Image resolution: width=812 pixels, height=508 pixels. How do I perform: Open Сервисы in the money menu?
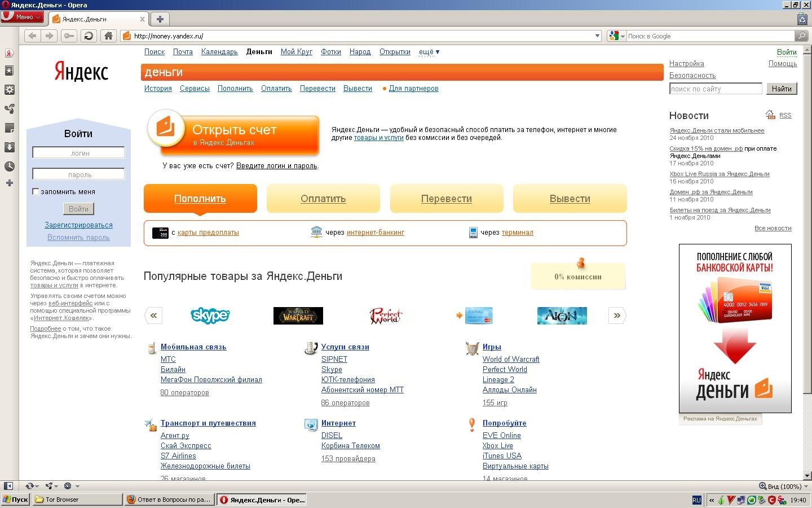(x=195, y=89)
